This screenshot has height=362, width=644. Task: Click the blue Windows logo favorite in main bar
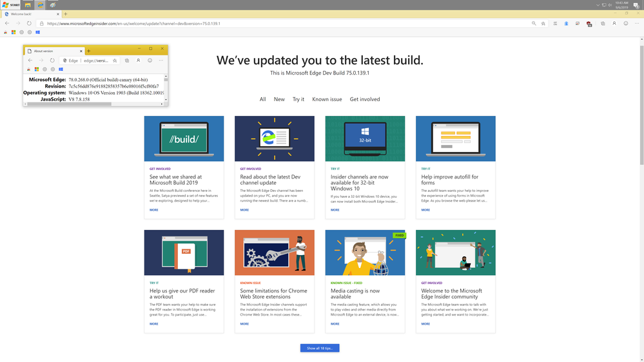click(x=38, y=32)
